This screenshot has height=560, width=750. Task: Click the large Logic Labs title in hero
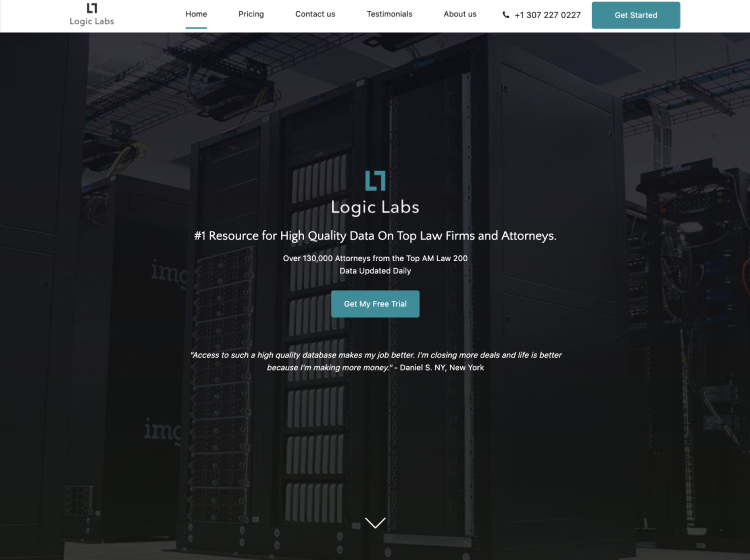(375, 208)
